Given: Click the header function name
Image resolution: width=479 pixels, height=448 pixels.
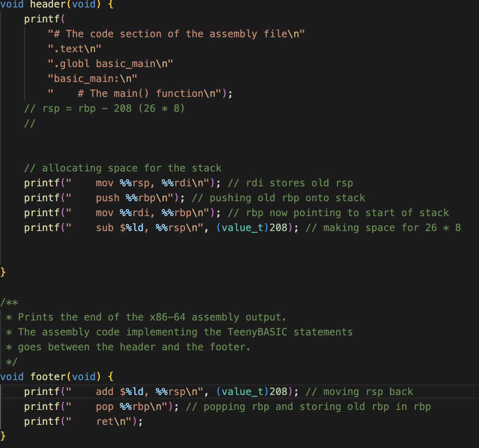Looking at the screenshot, I should tap(48, 5).
